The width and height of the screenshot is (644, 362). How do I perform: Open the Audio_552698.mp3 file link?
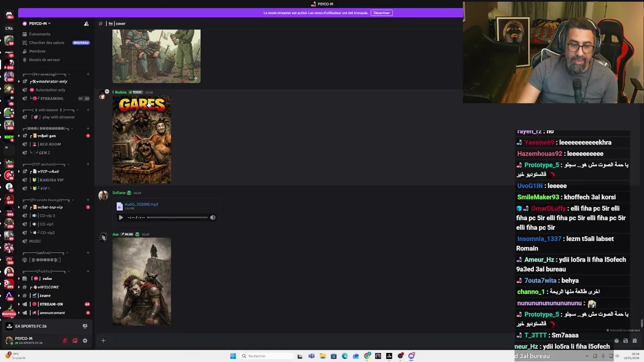(x=141, y=205)
